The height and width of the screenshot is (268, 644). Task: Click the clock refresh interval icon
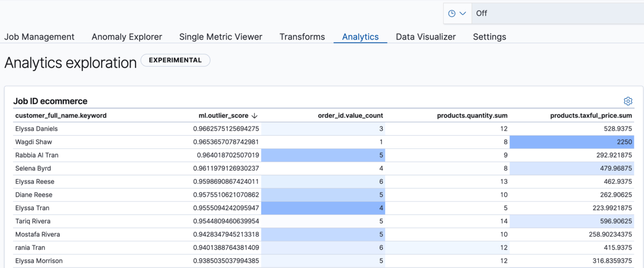point(452,13)
